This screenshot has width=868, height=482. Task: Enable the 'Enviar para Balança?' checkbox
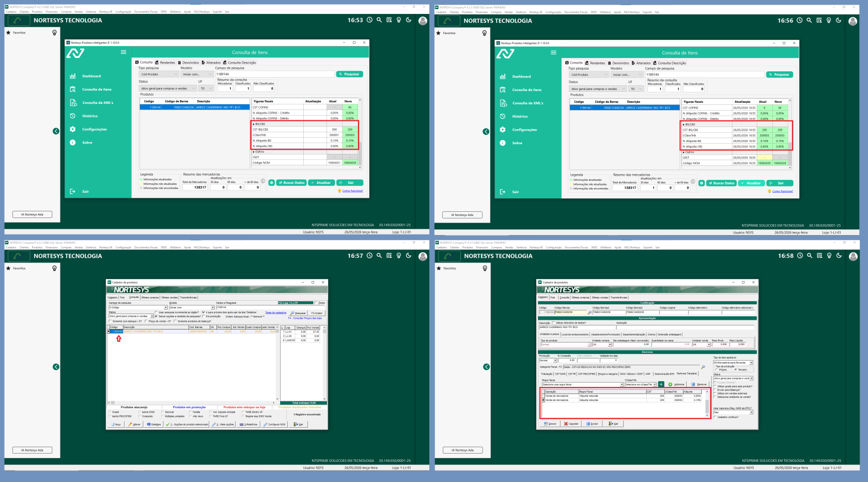click(715, 390)
